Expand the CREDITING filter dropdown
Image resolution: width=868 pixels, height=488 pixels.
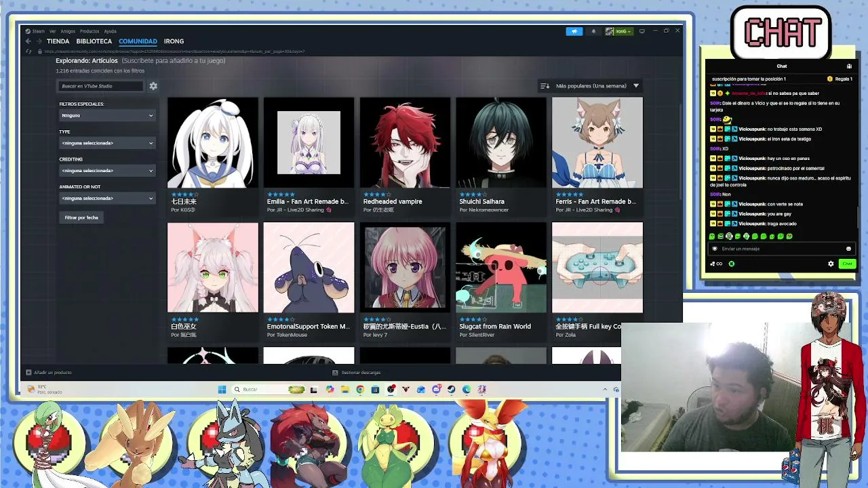tap(107, 171)
